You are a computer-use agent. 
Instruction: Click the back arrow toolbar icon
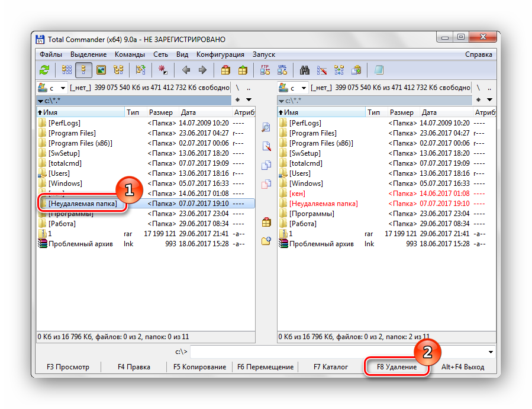pos(186,70)
